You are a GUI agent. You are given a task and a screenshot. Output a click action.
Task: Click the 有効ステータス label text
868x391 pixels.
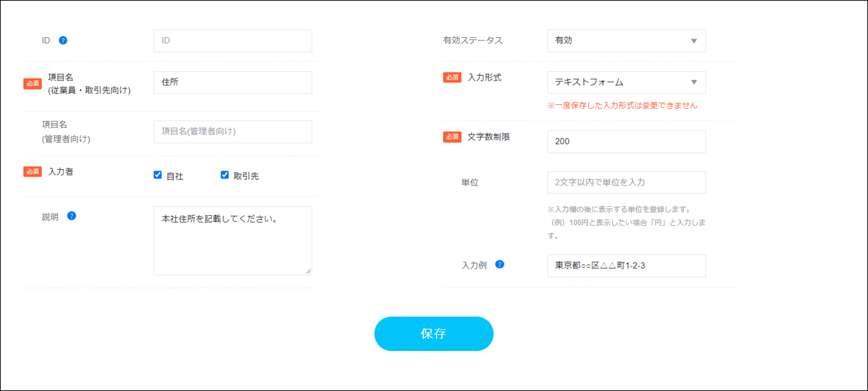[x=473, y=41]
